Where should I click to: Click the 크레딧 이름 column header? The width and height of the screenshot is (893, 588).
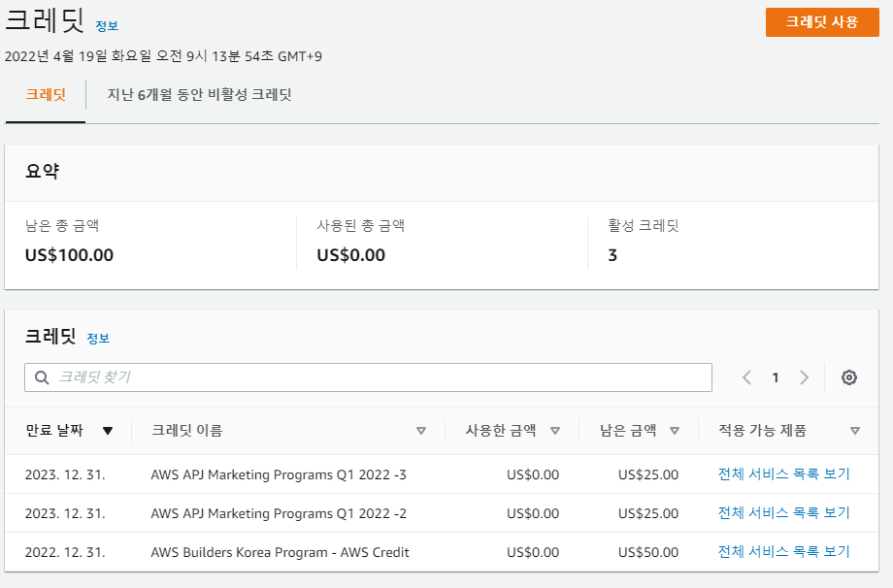tap(186, 431)
